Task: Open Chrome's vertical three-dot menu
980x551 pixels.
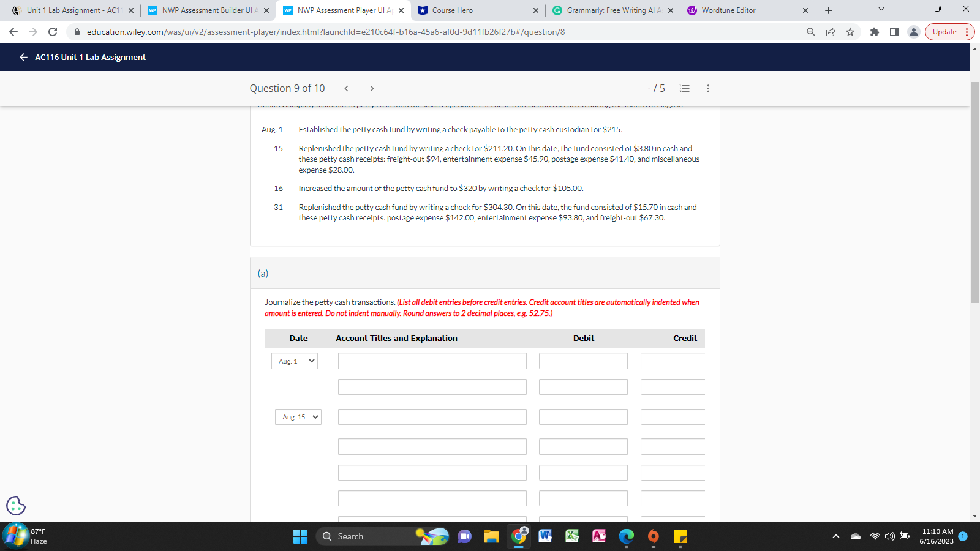Action: [x=967, y=32]
